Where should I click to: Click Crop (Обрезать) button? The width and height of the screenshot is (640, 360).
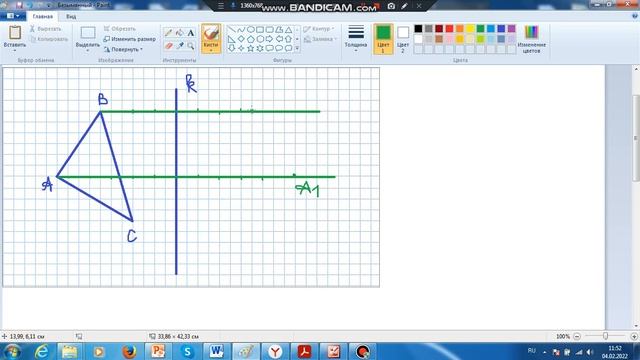[120, 29]
